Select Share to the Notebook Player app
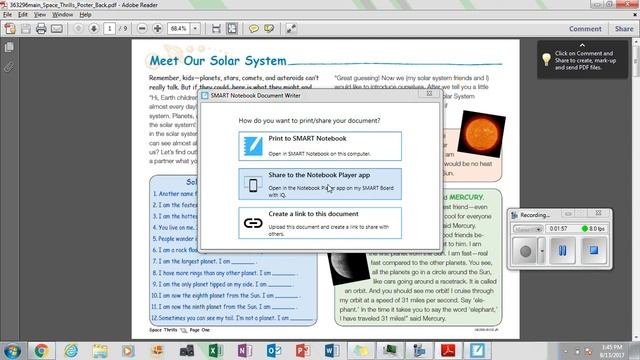This screenshot has width=640, height=360. tap(320, 184)
